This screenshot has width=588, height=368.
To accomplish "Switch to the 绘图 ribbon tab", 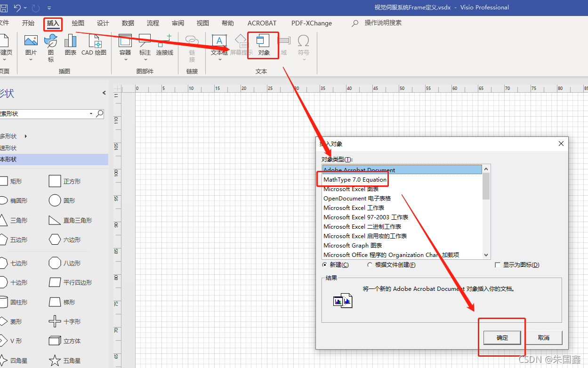I will click(x=78, y=23).
